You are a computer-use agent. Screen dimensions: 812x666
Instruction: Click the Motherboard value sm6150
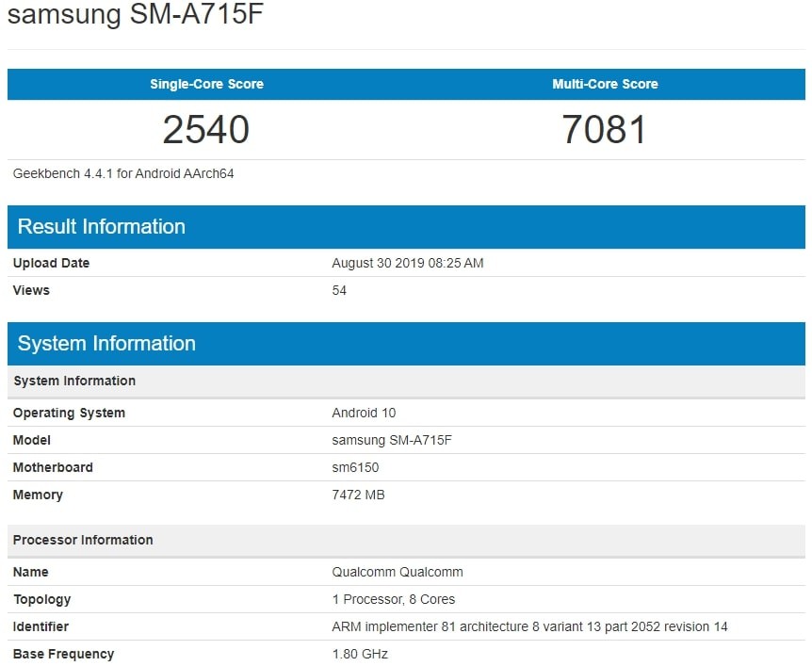[355, 467]
